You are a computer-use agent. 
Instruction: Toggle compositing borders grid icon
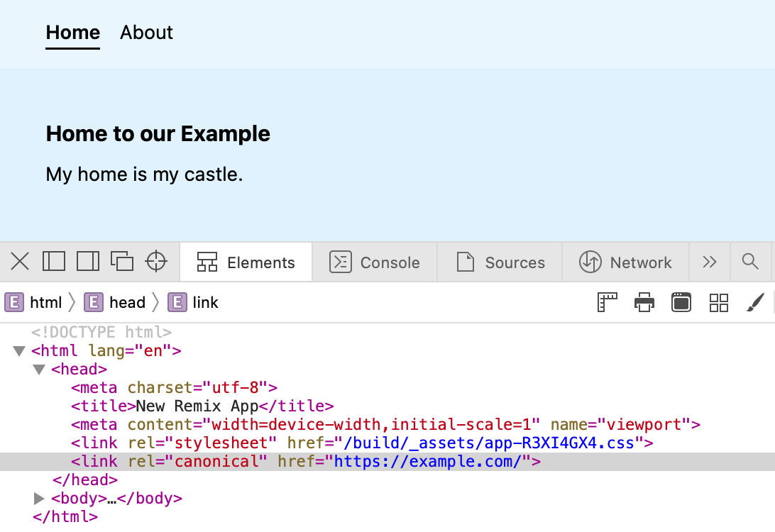click(x=719, y=302)
